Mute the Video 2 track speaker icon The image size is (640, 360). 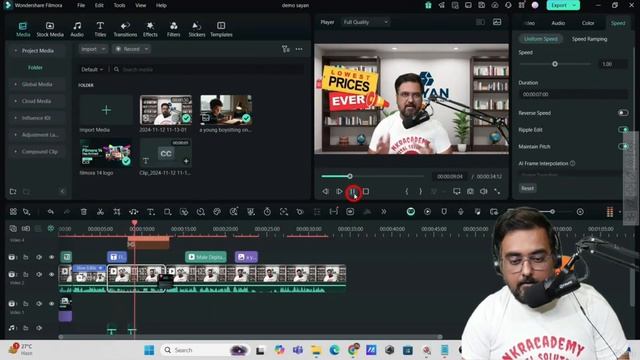[39, 275]
